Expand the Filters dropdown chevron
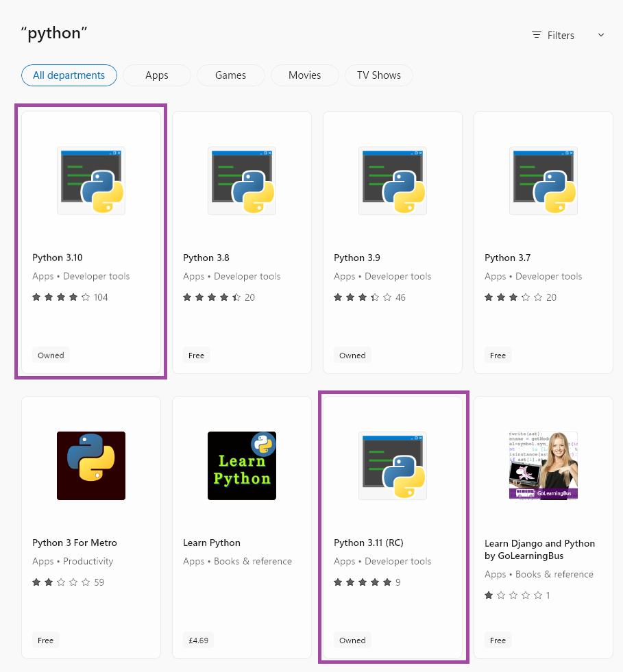623x672 pixels. click(600, 35)
